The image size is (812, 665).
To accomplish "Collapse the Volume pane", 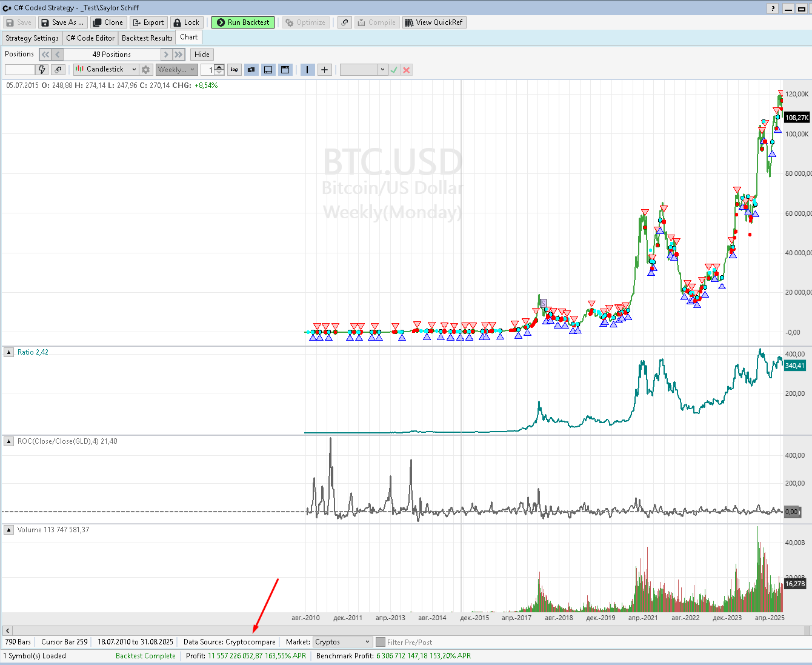I will 9,530.
